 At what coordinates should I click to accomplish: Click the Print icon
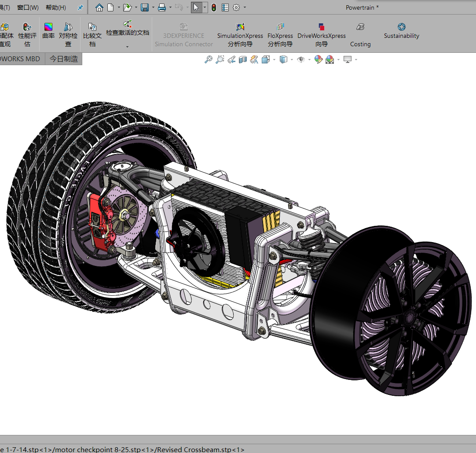pyautogui.click(x=162, y=7)
